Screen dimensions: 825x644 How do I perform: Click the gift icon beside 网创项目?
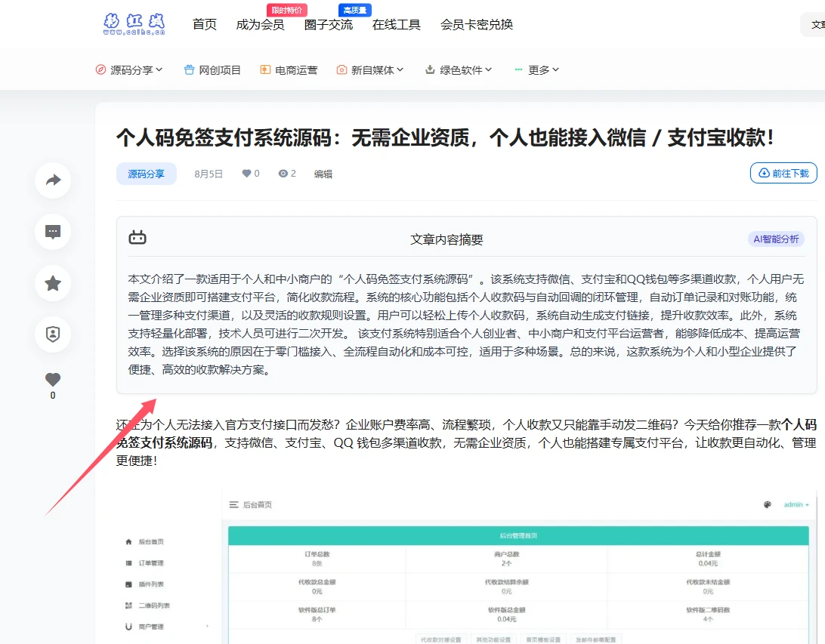point(189,69)
